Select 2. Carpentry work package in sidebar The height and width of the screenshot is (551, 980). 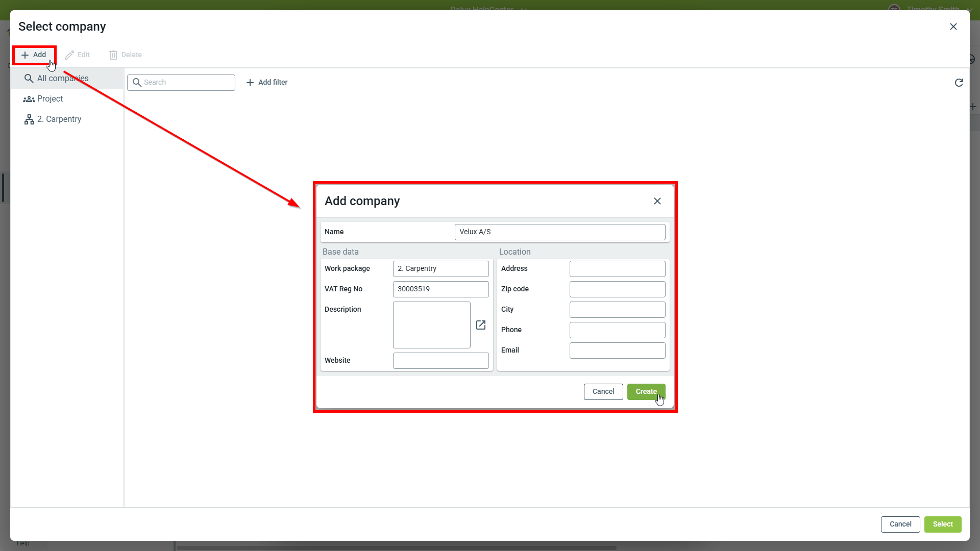coord(59,119)
